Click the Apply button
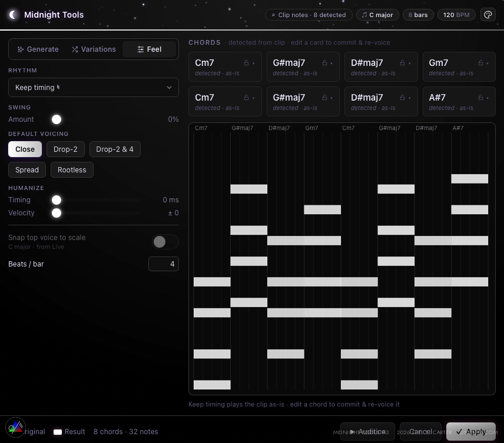The width and height of the screenshot is (504, 443). tap(471, 431)
